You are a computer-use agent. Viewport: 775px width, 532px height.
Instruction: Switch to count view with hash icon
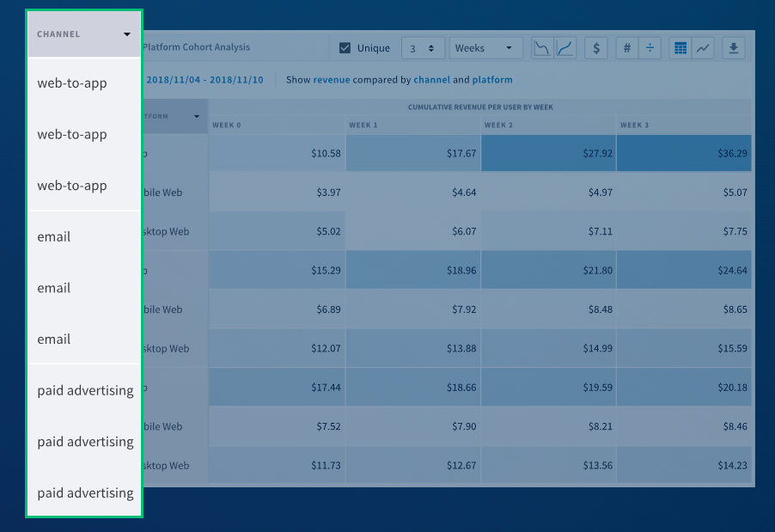pos(627,48)
